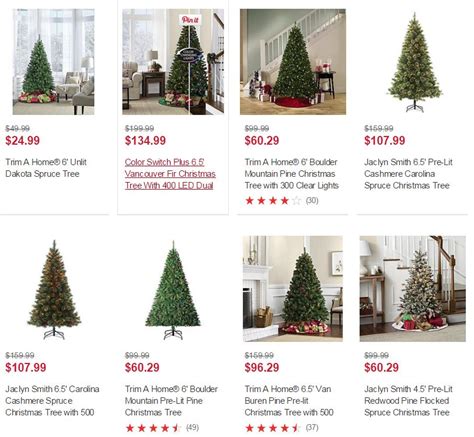
Task: Click the Pin it button on the Vancouver Fir image
Action: [x=190, y=20]
